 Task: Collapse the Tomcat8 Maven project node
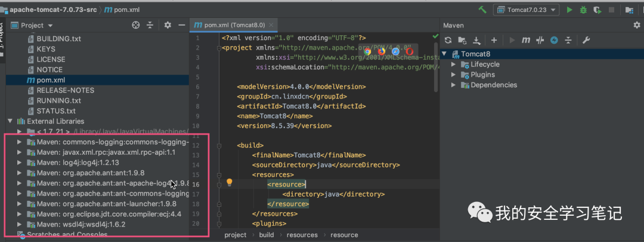point(444,54)
